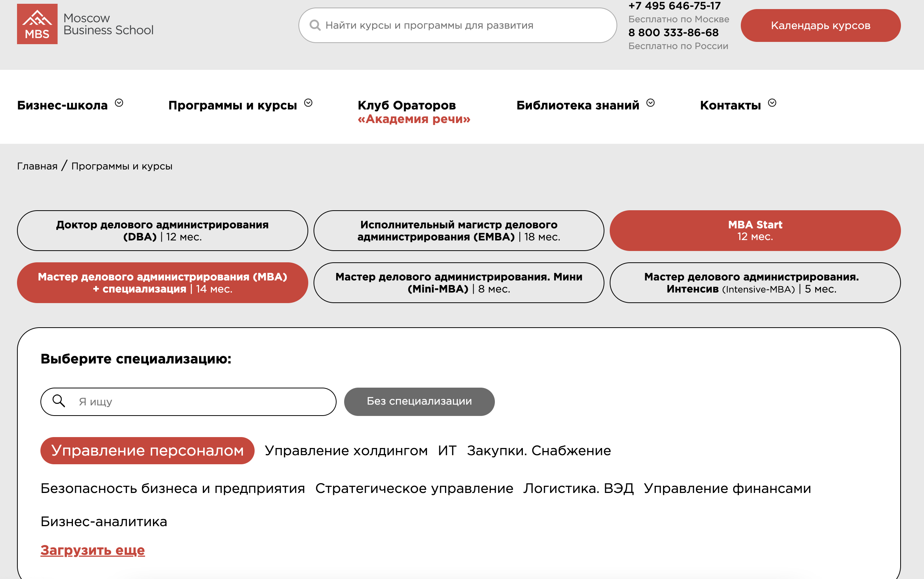Go to Главная breadcrumb link

tap(37, 166)
